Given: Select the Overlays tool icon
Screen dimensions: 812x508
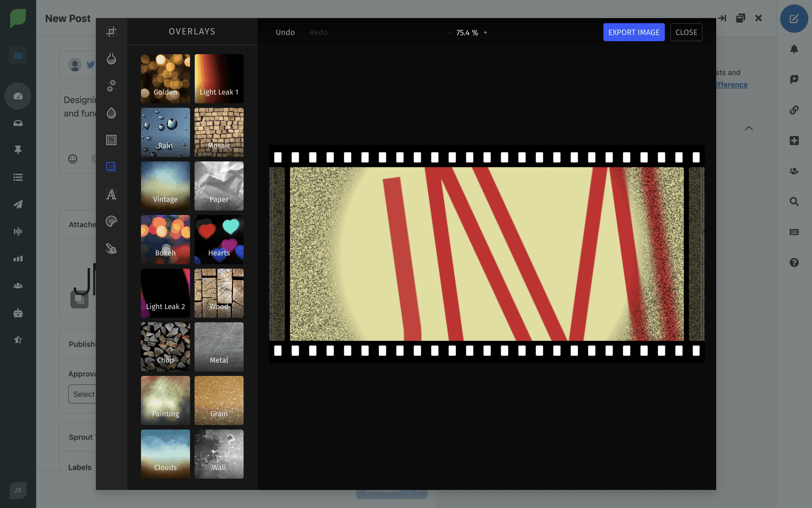Looking at the screenshot, I should coord(111,166).
